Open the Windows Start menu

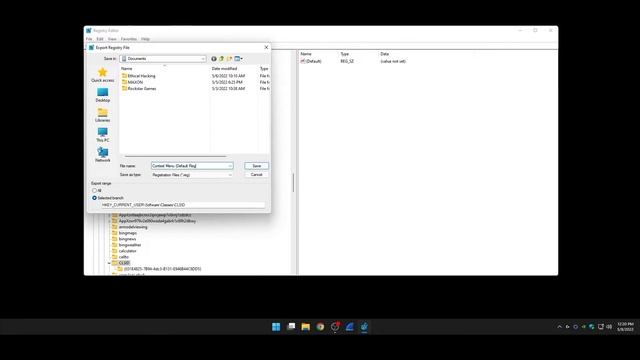276,327
